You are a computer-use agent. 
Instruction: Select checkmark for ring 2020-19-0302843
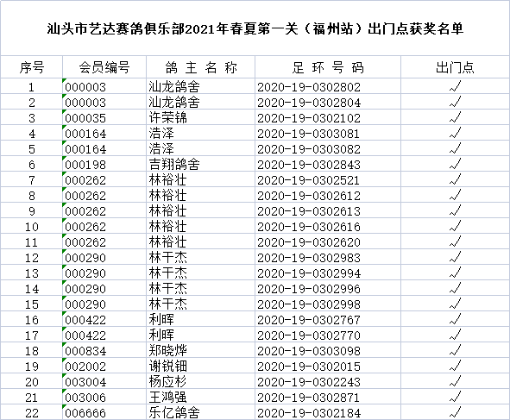[x=455, y=164]
